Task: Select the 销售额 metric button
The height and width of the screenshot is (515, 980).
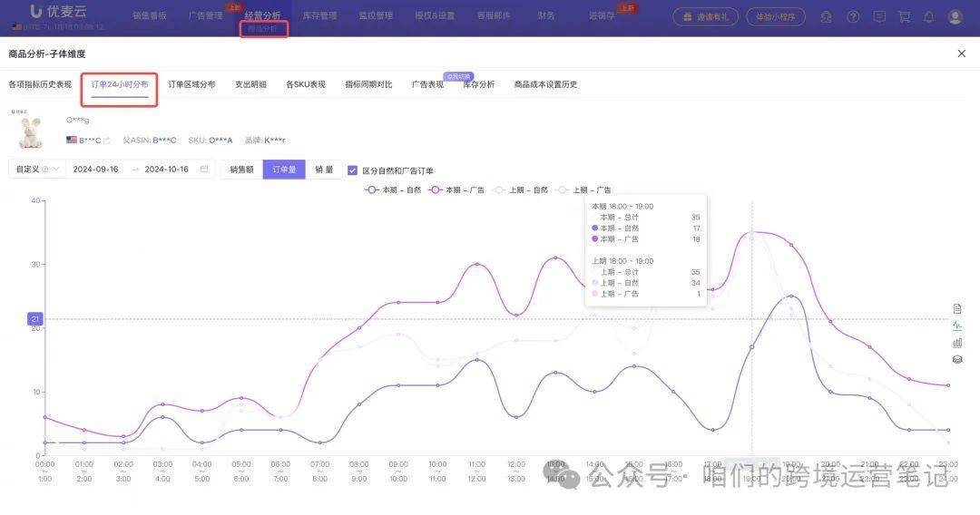Action: click(x=241, y=170)
